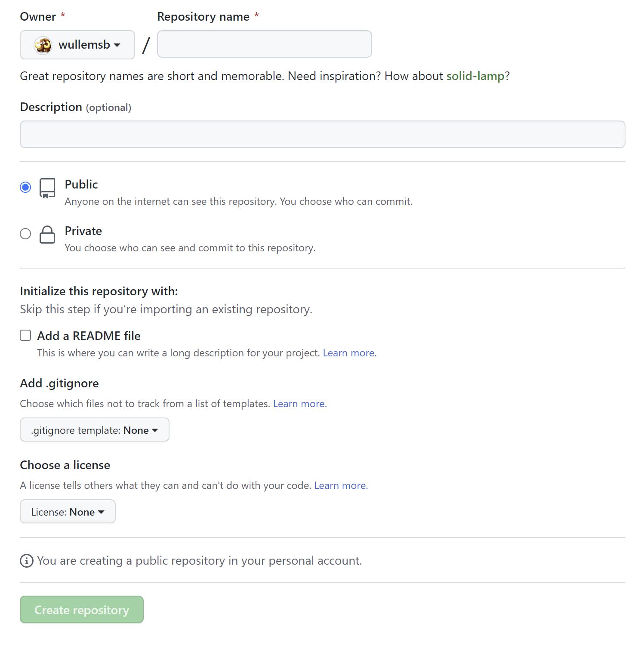
Task: Enable the Add a README file checkbox
Action: [x=25, y=335]
